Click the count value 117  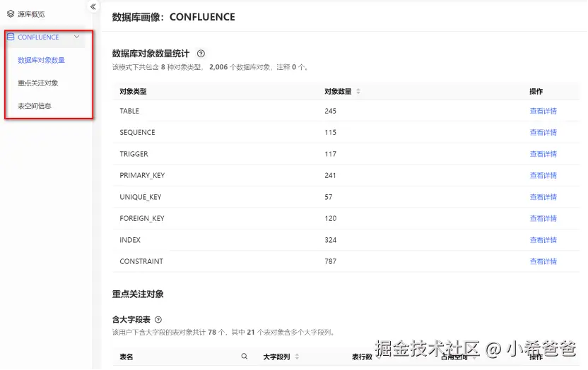point(330,154)
